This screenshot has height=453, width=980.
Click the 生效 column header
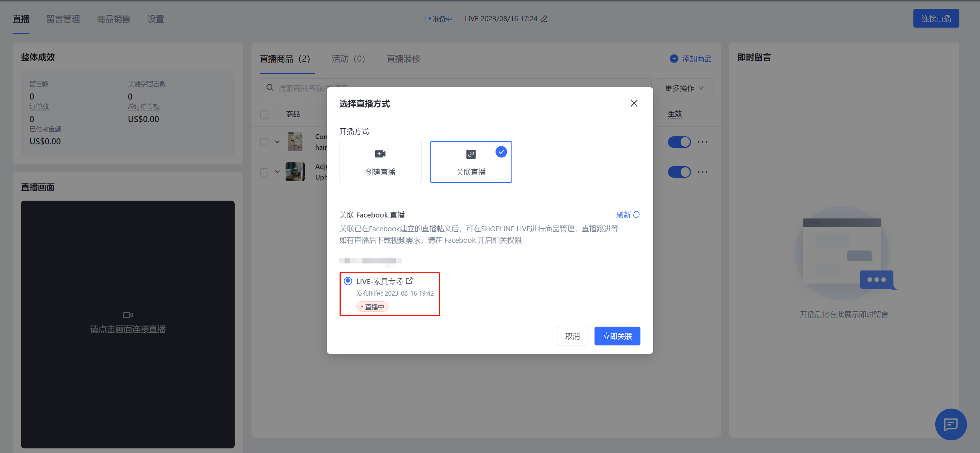(675, 114)
